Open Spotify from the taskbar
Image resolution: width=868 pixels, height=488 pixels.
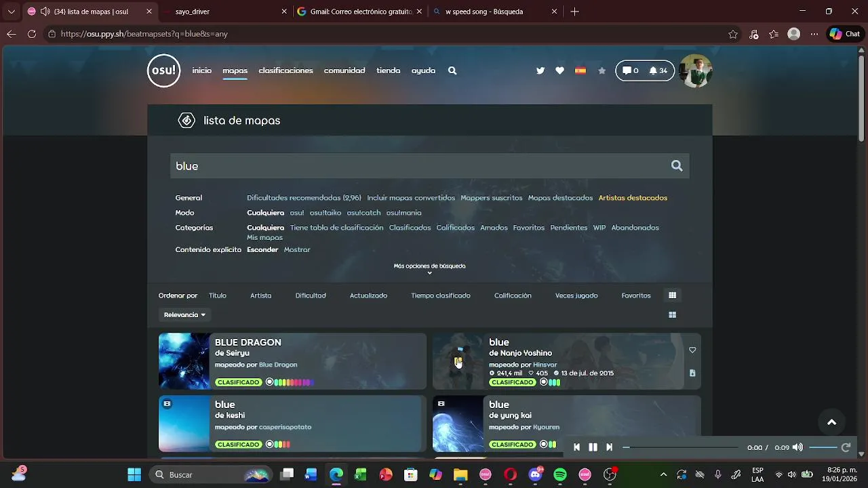click(560, 474)
